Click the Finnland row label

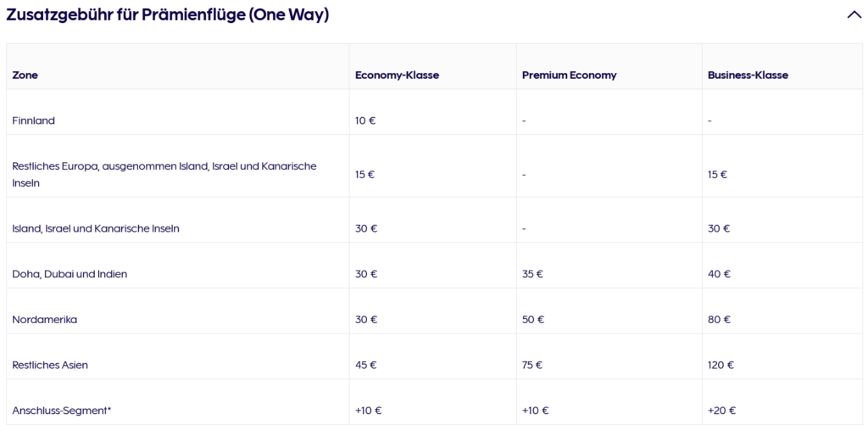click(34, 120)
